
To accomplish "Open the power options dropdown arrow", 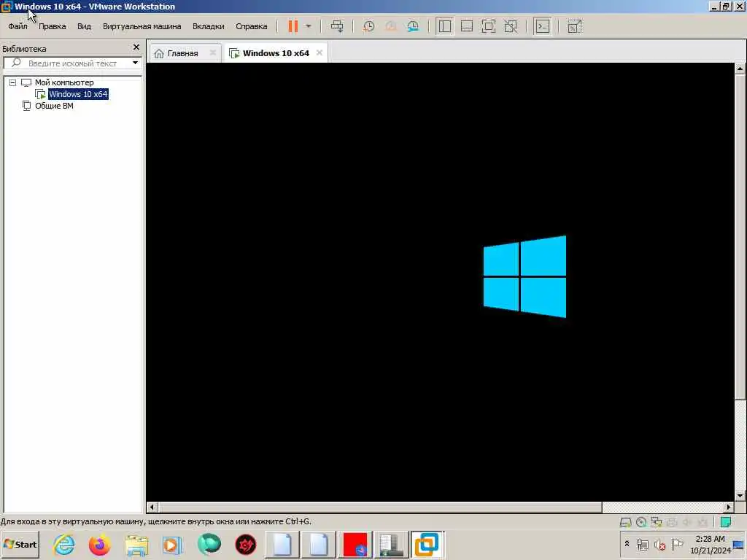I will [309, 26].
